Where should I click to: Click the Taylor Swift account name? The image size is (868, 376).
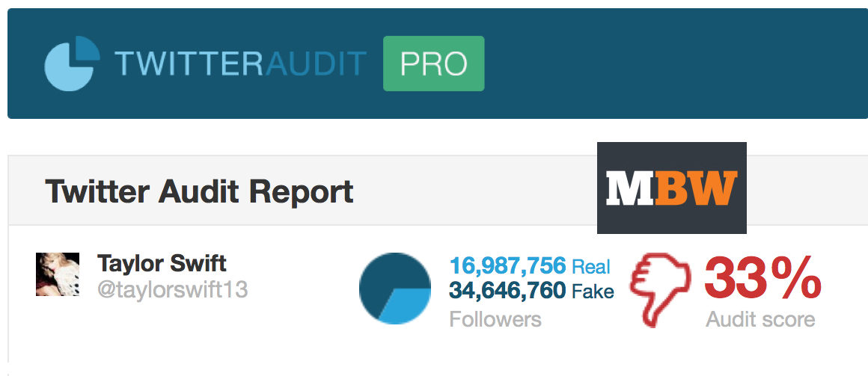tap(162, 263)
